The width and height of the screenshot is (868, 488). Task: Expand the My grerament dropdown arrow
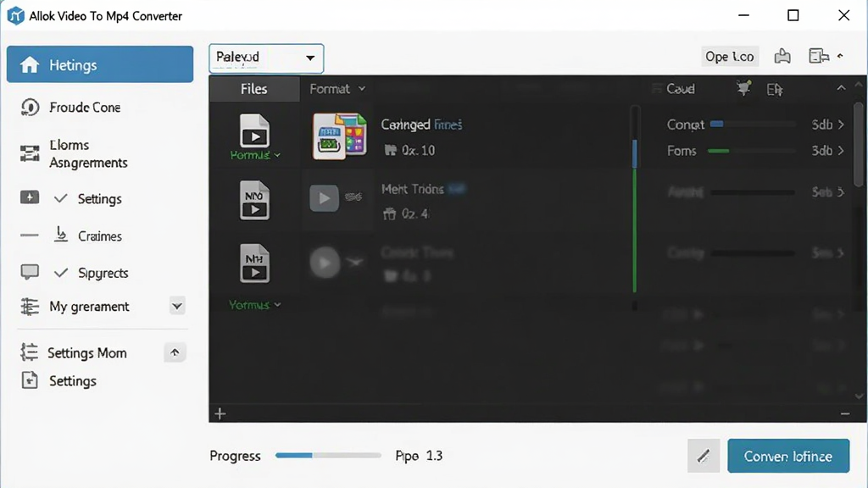click(177, 306)
